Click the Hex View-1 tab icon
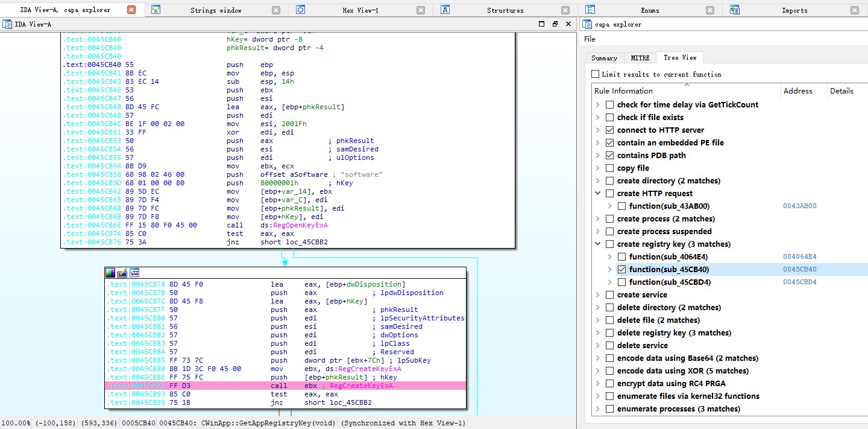 [301, 10]
